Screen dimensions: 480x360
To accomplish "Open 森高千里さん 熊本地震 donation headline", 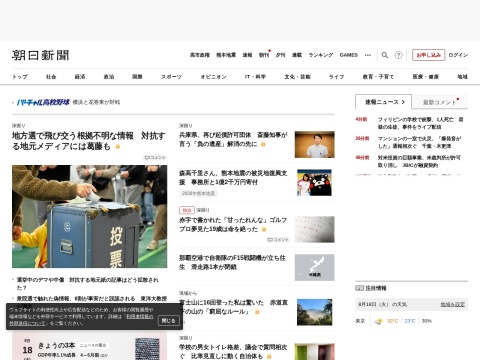I will [x=233, y=177].
